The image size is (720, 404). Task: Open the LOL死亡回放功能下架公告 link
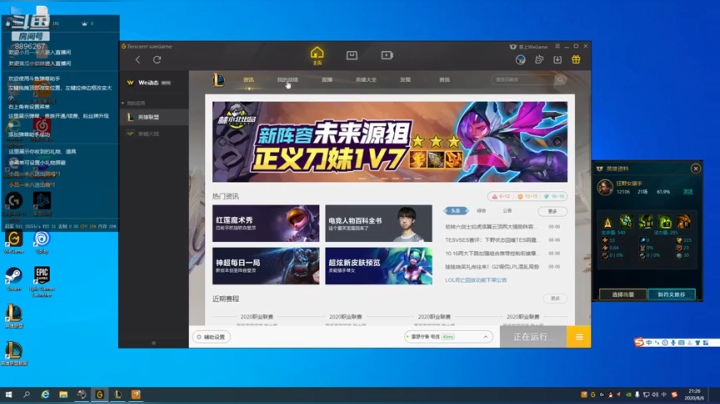point(476,280)
